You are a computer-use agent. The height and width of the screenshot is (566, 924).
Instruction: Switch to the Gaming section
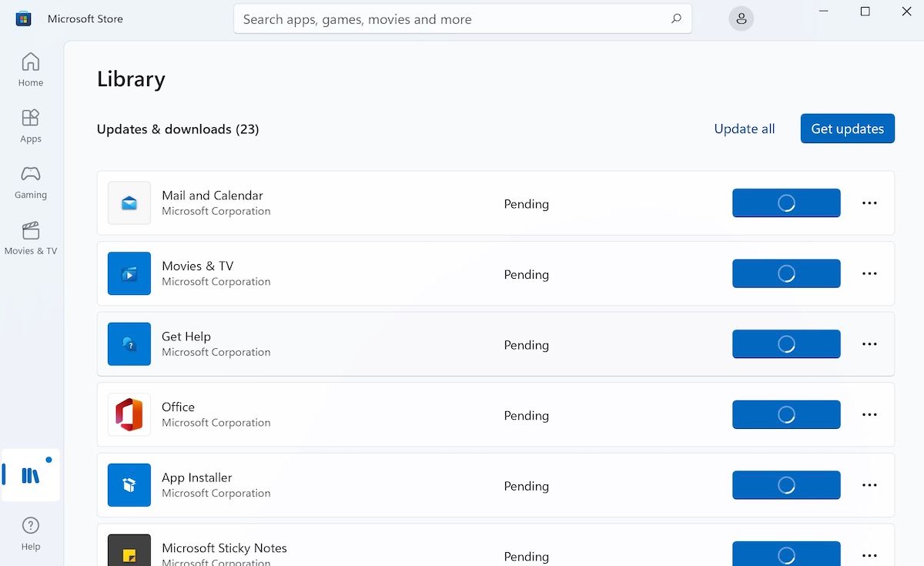tap(31, 182)
